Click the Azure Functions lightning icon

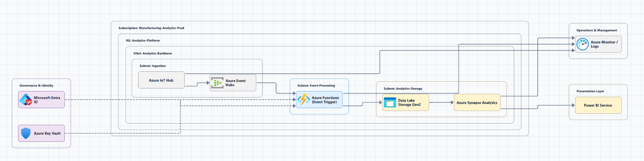[x=303, y=99]
